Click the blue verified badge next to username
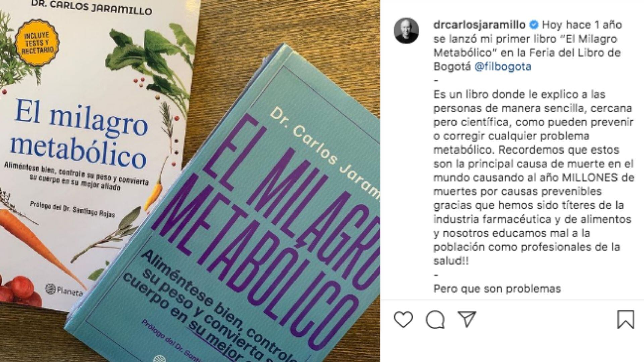The image size is (644, 362). (534, 25)
